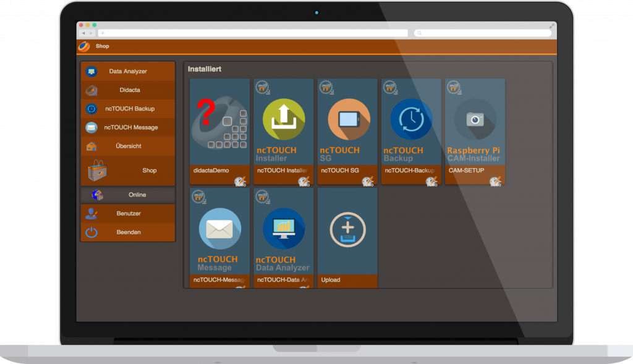Viewport: 633px width, 364px height.
Task: Click the demo badge on ncTOUCH Installer tile
Action: click(304, 182)
